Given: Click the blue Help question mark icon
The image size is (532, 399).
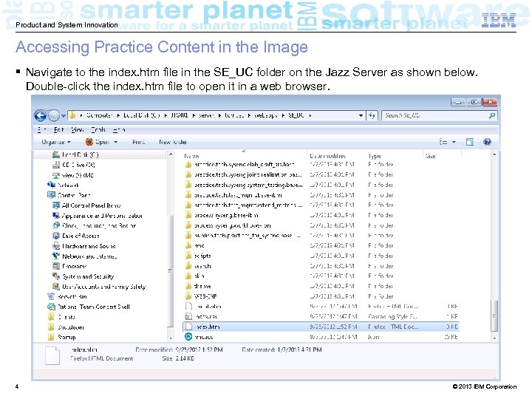Looking at the screenshot, I should point(487,142).
